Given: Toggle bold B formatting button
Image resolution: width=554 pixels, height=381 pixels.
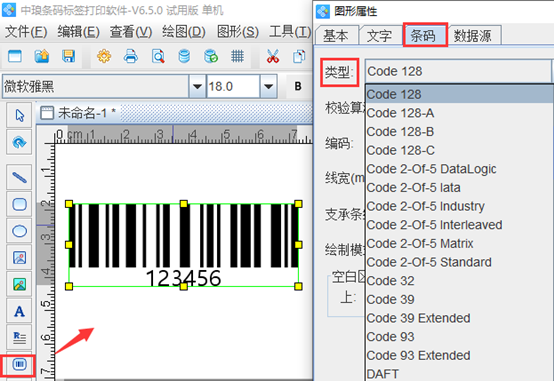Looking at the screenshot, I should 298,86.
